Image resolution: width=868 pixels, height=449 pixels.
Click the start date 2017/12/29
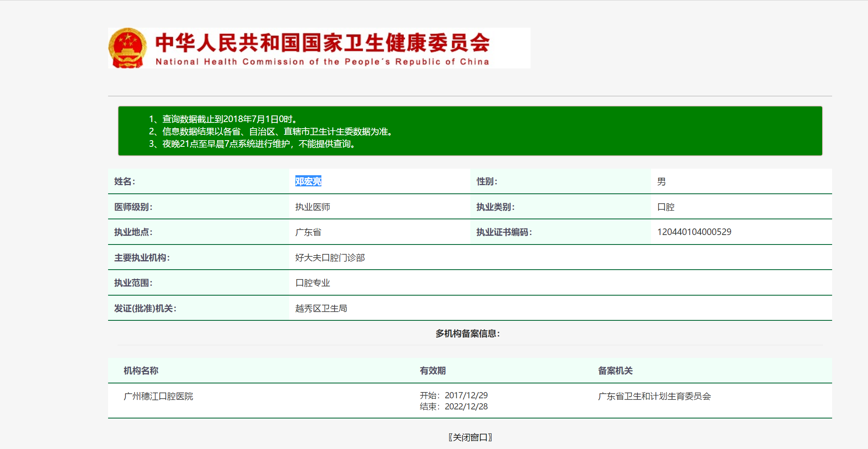pos(466,395)
